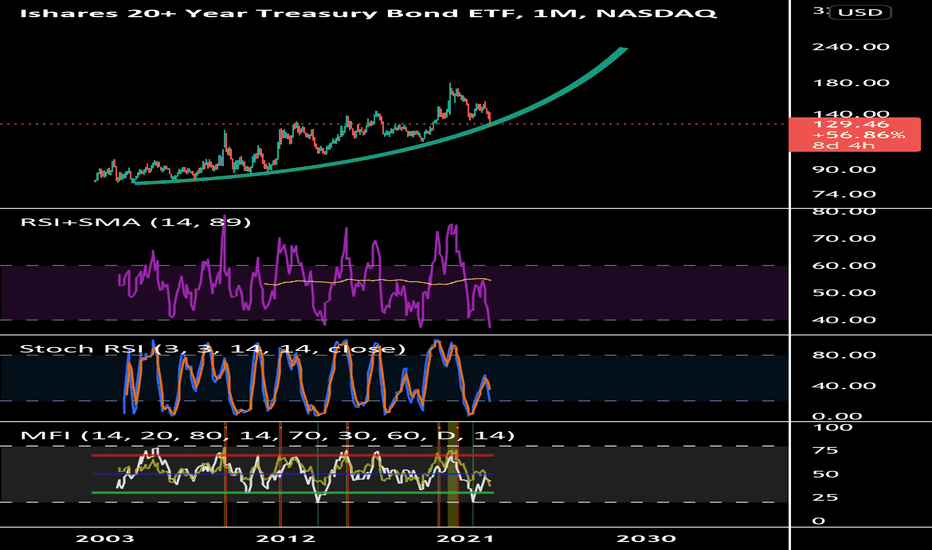The width and height of the screenshot is (932, 550).
Task: Click the current price label 129.46
Action: click(855, 134)
